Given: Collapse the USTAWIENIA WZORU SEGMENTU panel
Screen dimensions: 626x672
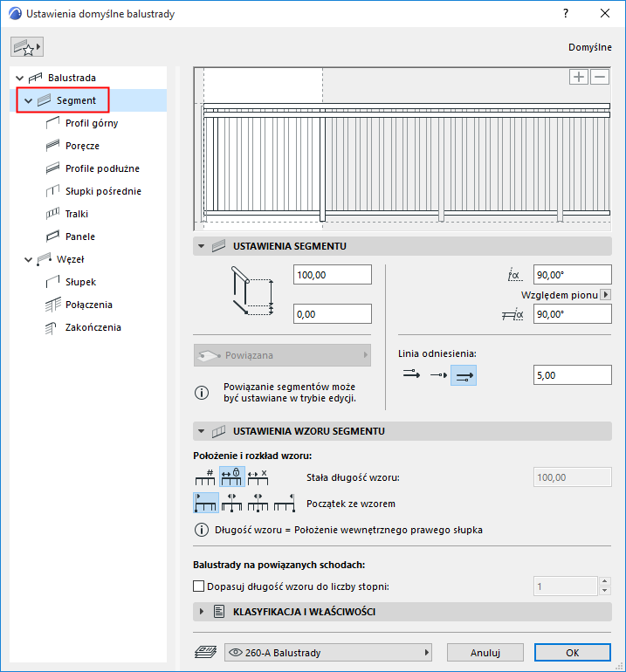Looking at the screenshot, I should point(201,431).
